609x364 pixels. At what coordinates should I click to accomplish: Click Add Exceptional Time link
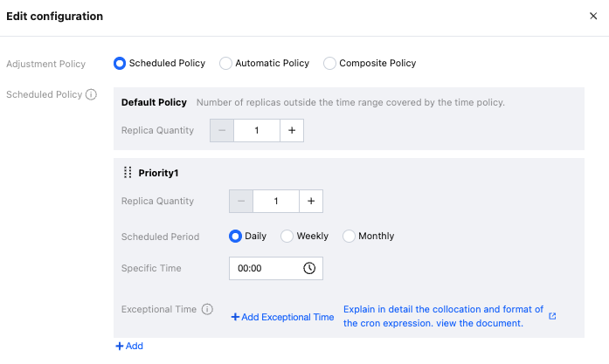(282, 317)
